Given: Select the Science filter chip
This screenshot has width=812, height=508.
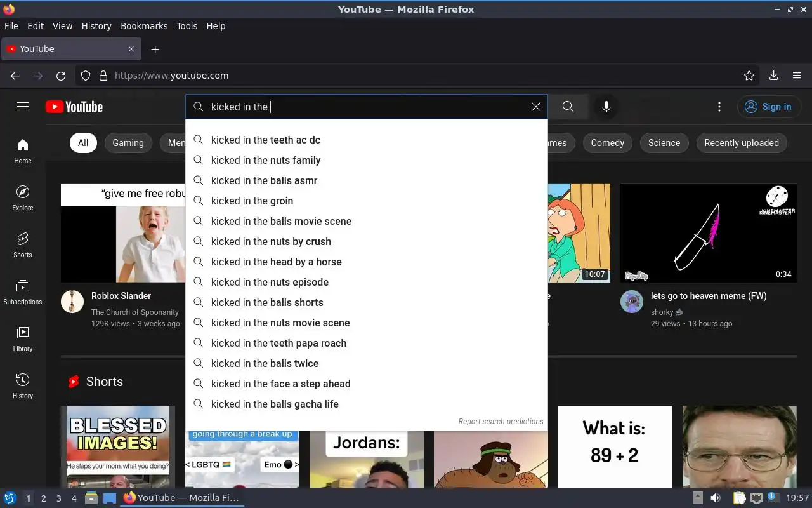Looking at the screenshot, I should [664, 143].
